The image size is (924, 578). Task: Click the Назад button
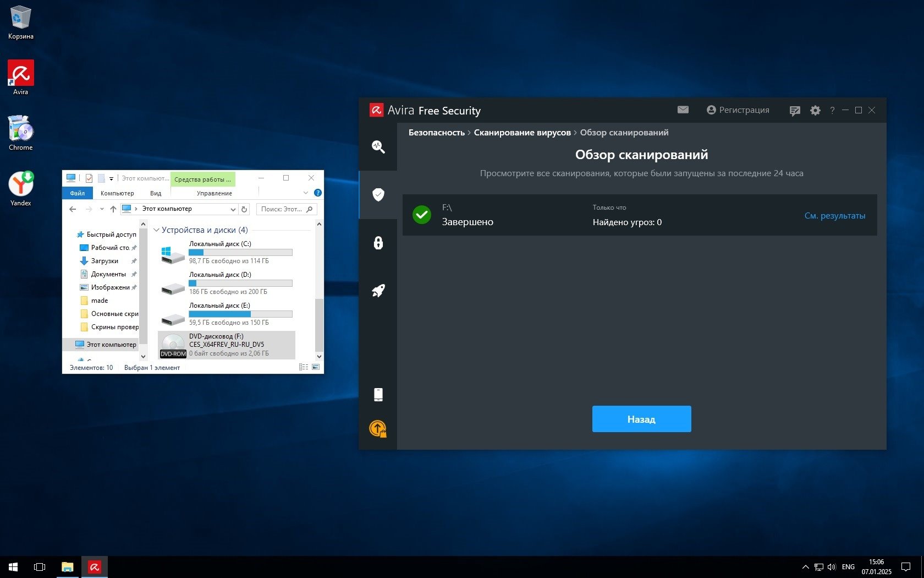pos(641,419)
